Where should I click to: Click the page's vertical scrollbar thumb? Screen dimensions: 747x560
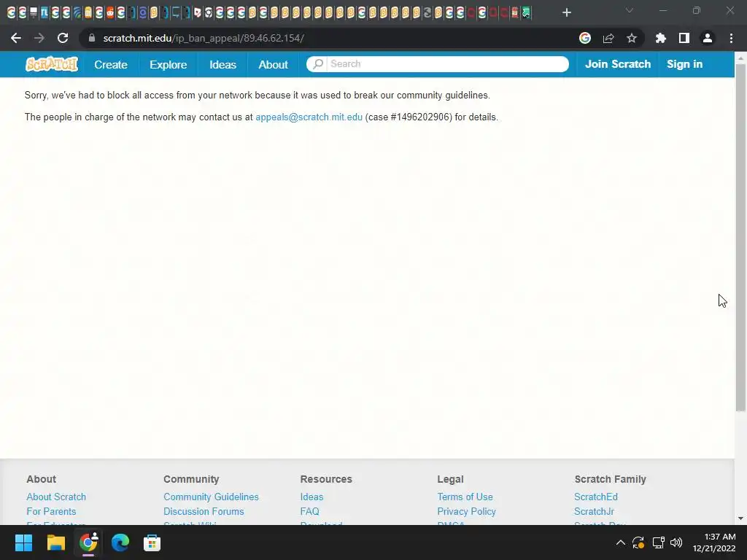click(740, 237)
